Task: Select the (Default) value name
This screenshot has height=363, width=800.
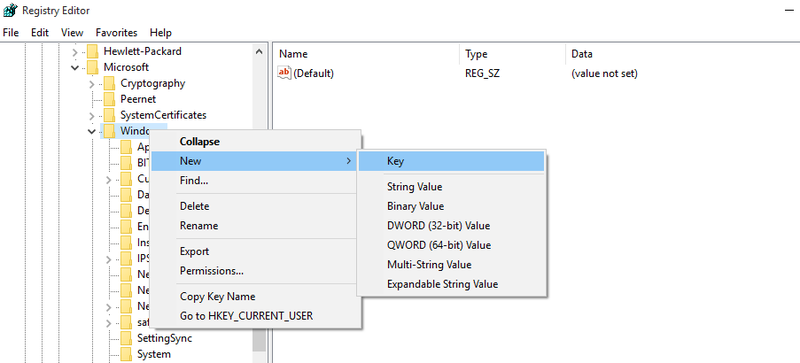Action: click(314, 74)
